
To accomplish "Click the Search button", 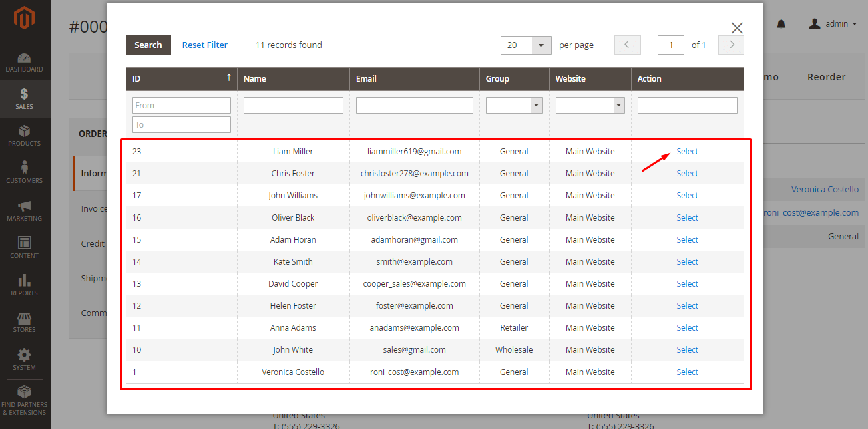I will tap(148, 45).
